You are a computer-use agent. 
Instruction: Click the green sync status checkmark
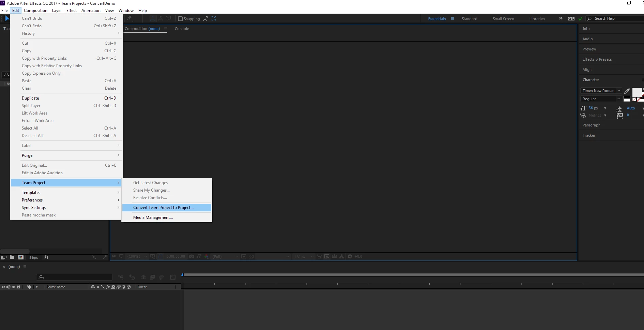[x=580, y=19]
